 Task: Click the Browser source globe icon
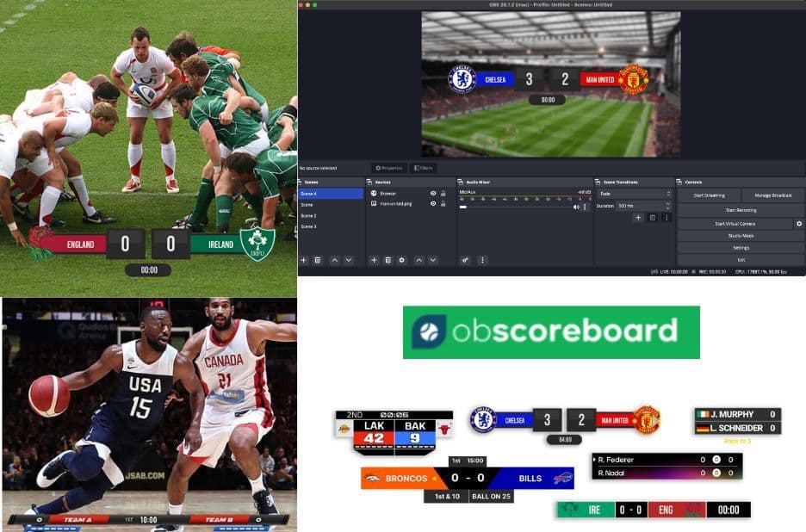[374, 194]
